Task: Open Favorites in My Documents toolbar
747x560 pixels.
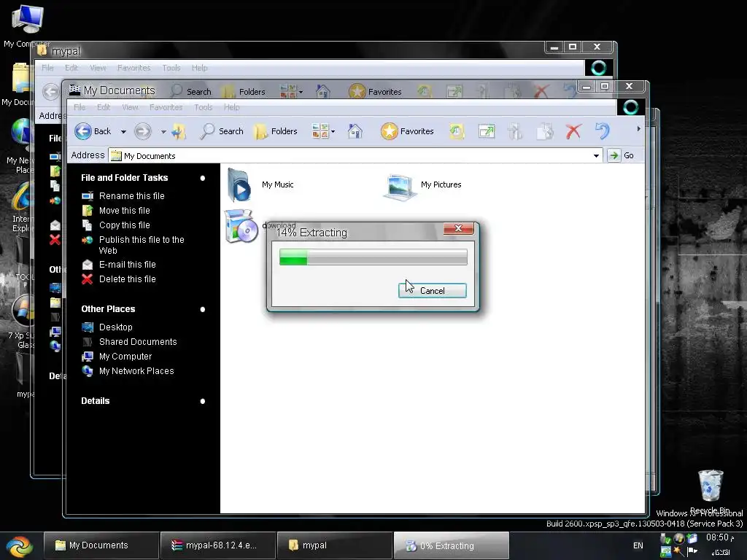Action: tap(407, 131)
